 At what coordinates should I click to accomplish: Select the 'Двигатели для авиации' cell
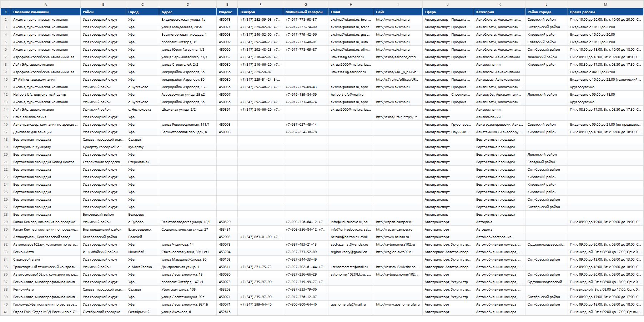pos(46,132)
